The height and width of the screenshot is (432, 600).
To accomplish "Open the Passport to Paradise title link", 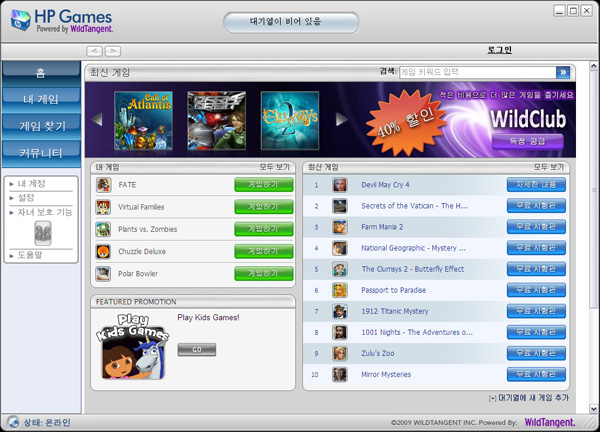I will pos(393,290).
